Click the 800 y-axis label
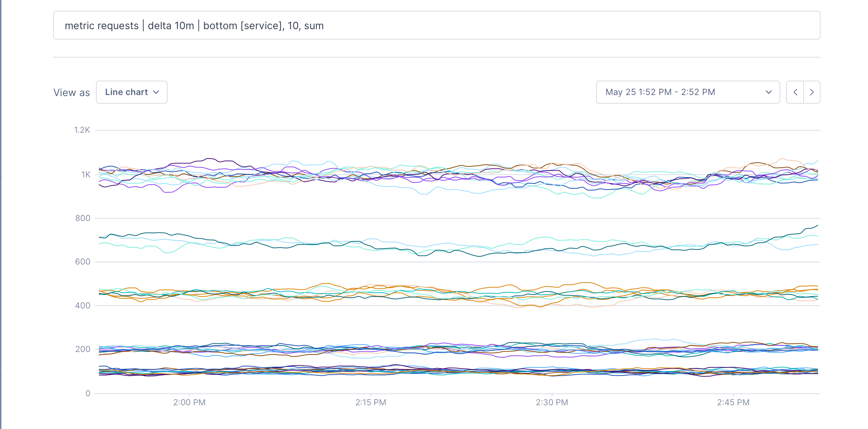 (83, 218)
